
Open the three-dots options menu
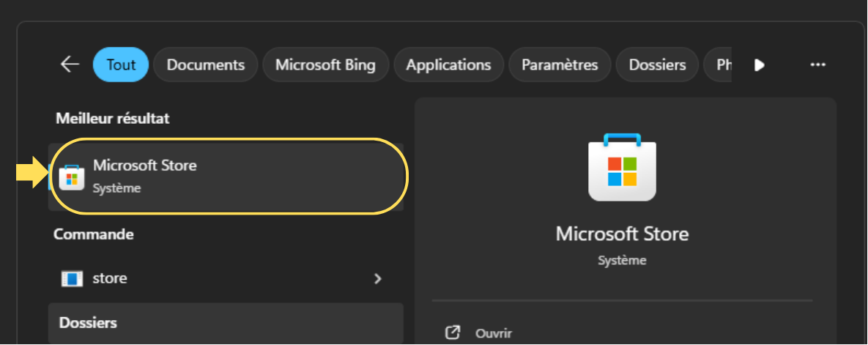coord(817,64)
